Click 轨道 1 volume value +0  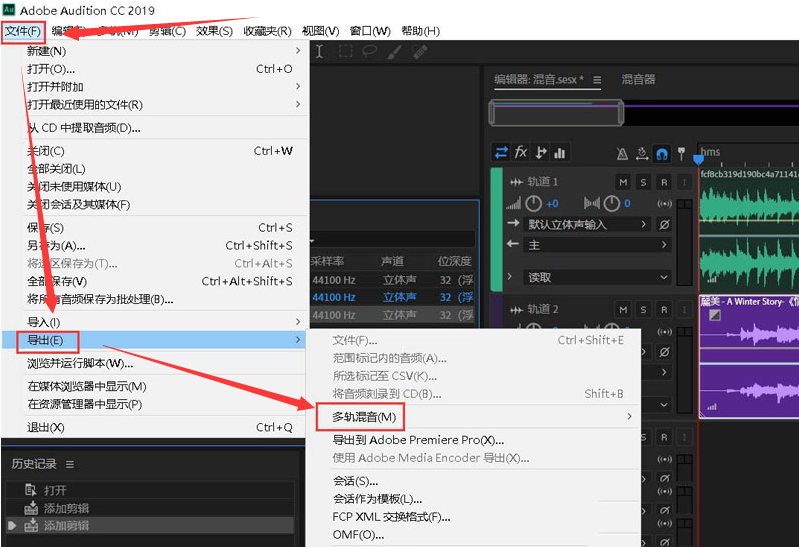pyautogui.click(x=552, y=204)
